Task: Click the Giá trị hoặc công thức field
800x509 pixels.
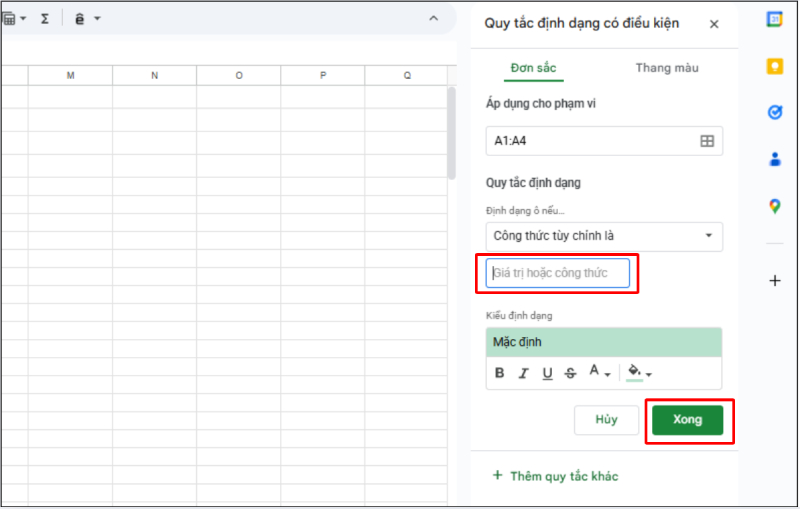Action: click(x=558, y=273)
